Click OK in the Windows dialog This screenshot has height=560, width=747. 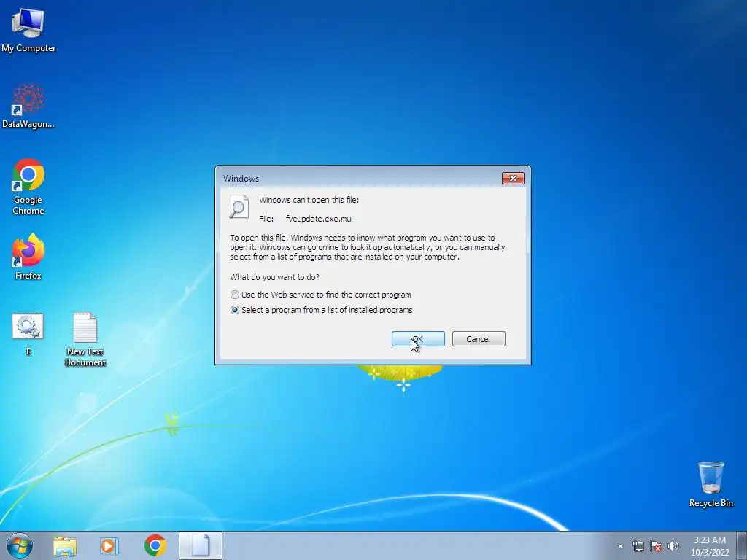click(418, 339)
